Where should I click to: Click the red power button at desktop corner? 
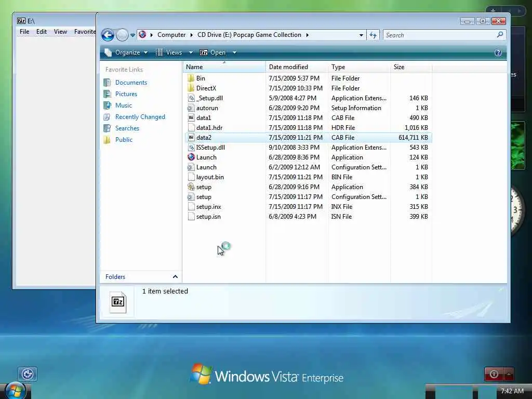click(494, 374)
